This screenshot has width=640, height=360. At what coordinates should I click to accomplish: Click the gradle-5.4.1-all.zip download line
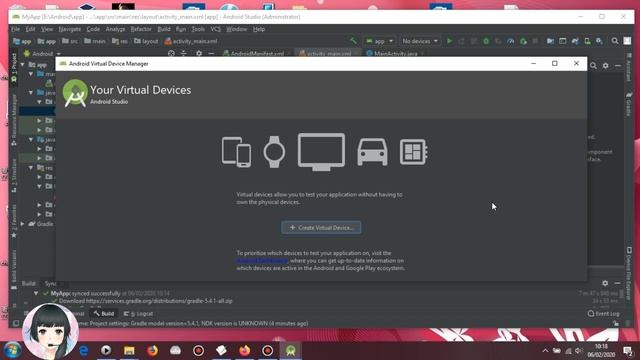(x=145, y=301)
